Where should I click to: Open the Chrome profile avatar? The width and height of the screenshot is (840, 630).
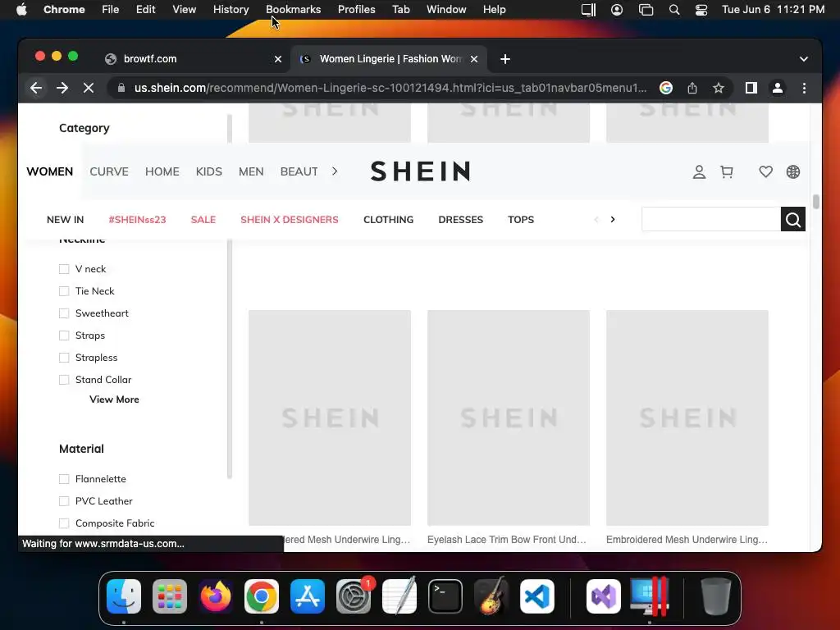778,88
